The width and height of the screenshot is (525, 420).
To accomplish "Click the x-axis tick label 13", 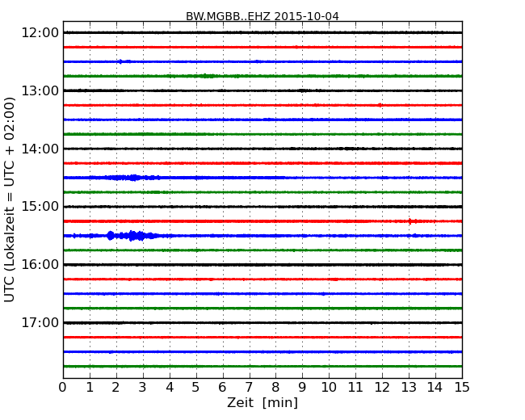I will click(409, 388).
